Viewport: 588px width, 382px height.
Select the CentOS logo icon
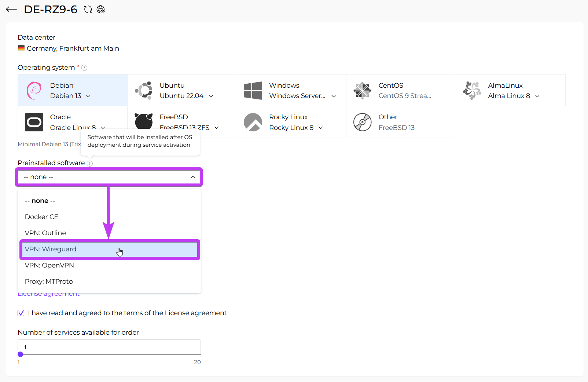coord(363,90)
